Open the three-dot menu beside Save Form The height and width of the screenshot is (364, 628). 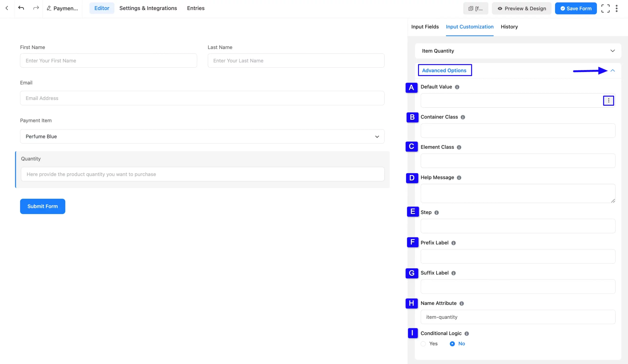616,9
